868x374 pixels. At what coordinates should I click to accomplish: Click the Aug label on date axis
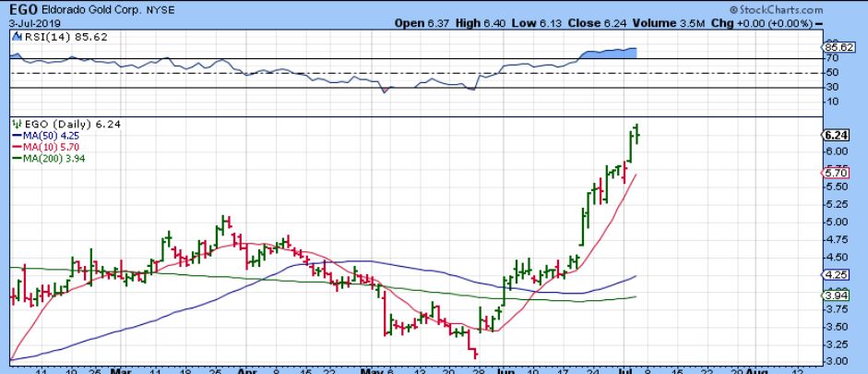pyautogui.click(x=756, y=370)
